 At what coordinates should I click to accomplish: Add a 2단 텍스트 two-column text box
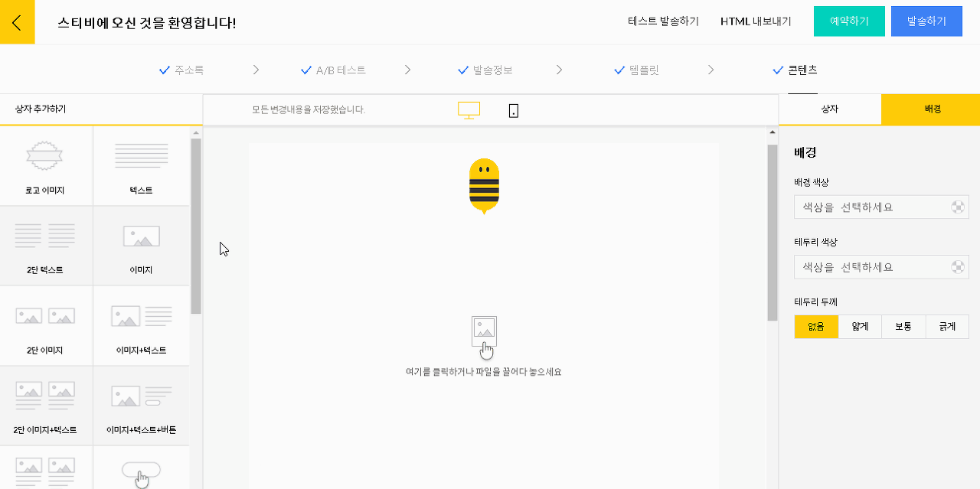pyautogui.click(x=46, y=246)
